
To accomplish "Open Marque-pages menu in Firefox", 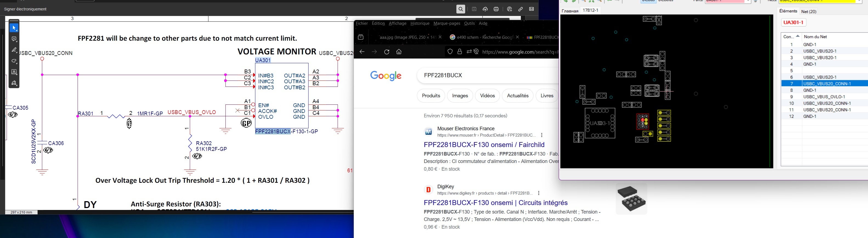I will (x=447, y=23).
